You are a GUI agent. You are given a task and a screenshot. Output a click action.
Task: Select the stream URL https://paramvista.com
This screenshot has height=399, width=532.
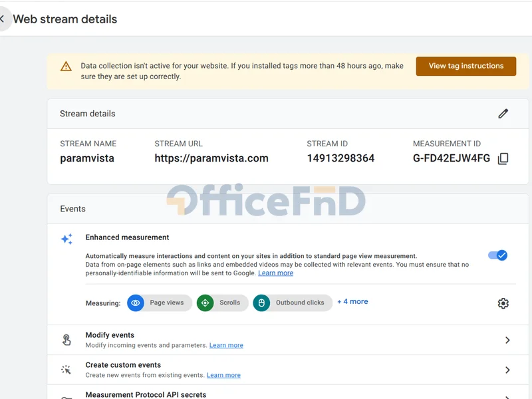[x=211, y=158]
